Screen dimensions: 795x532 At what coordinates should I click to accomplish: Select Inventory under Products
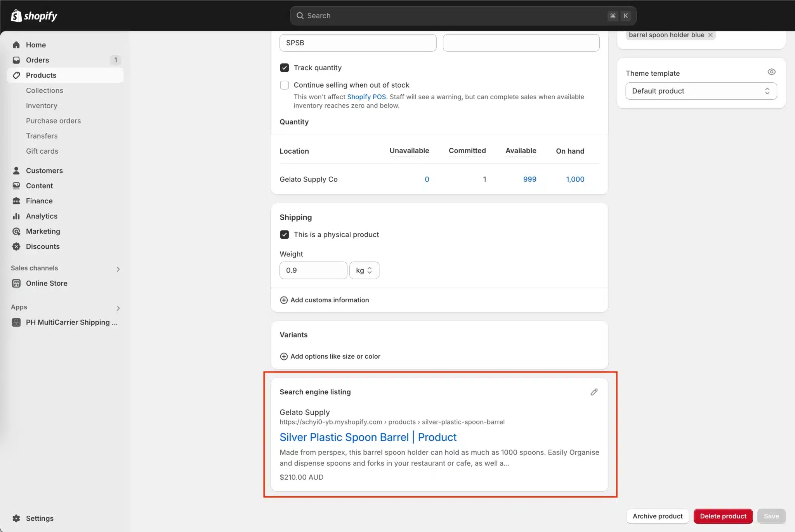tap(42, 106)
